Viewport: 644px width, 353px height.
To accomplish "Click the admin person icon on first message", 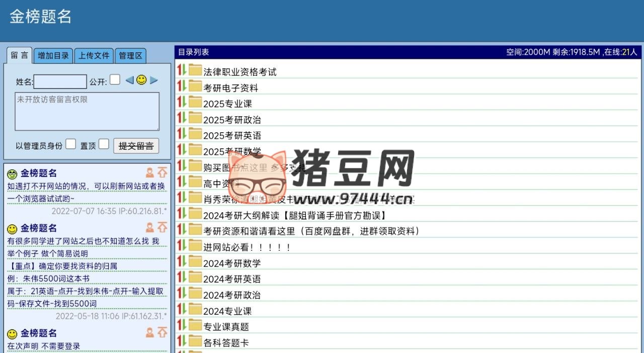I will click(x=150, y=172).
